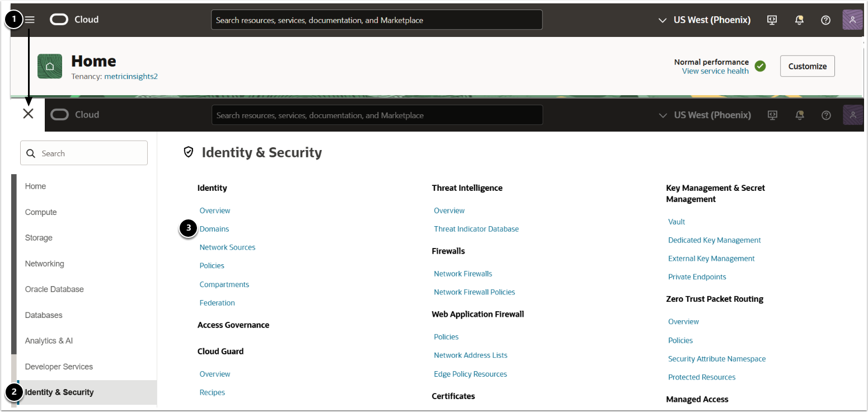Click the Managed Access heading
Screen dimensions: 868x412
click(x=697, y=400)
